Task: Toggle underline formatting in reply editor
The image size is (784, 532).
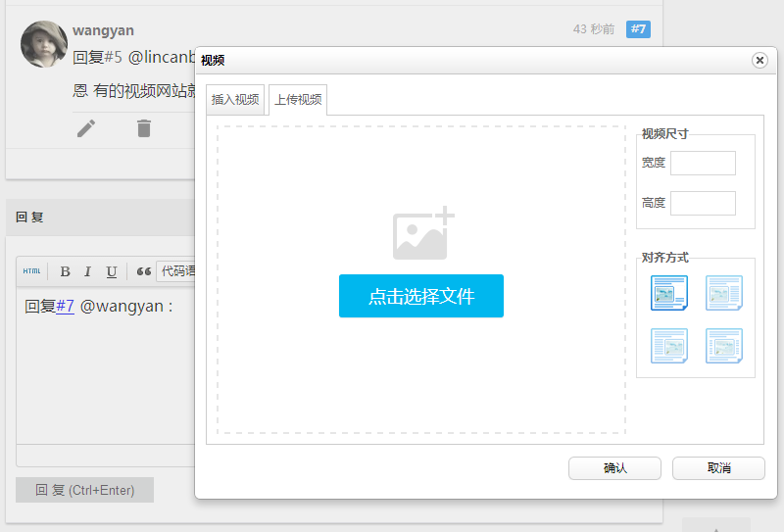Action: 112,271
